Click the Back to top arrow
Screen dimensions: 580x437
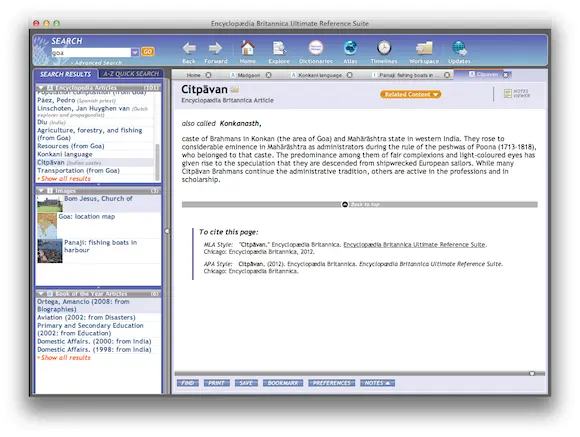tap(345, 204)
